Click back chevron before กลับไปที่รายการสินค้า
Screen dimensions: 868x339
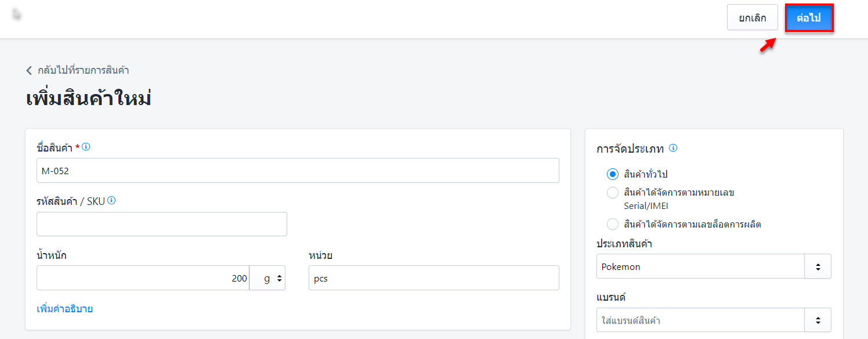tap(29, 71)
